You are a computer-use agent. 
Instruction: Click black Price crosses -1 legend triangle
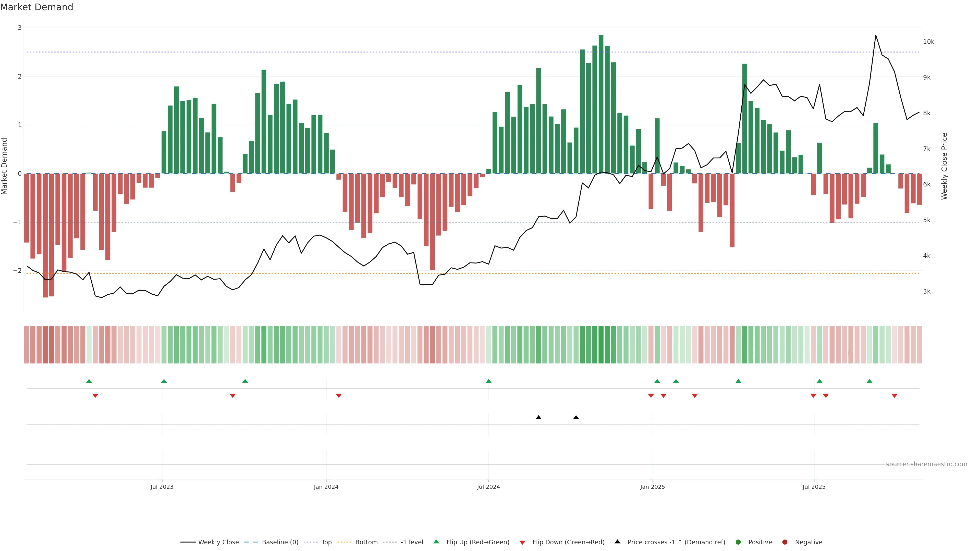coord(617,542)
